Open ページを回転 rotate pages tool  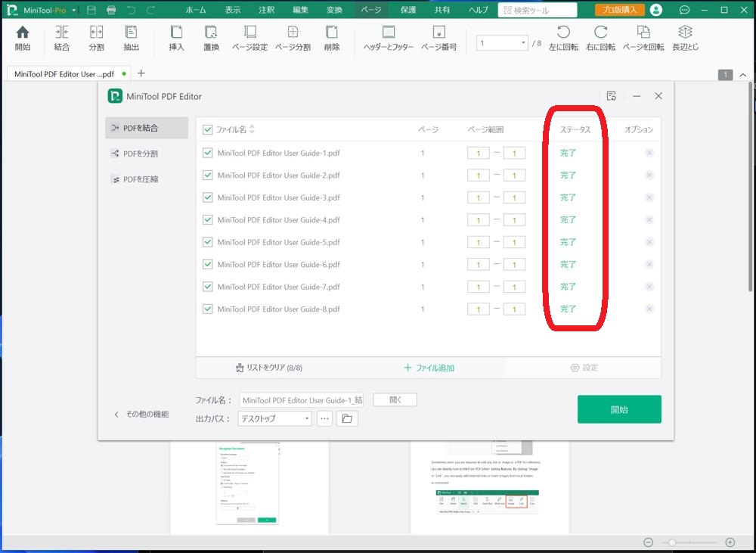click(x=643, y=38)
